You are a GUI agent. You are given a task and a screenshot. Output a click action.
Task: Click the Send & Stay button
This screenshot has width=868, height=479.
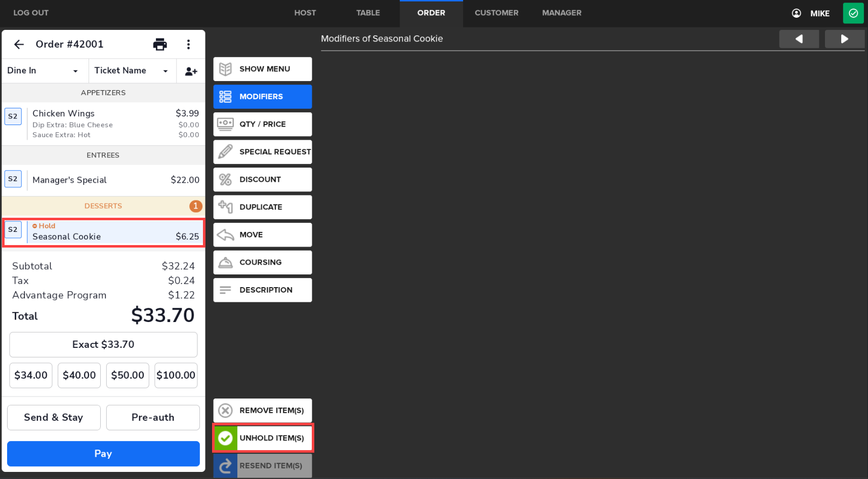tap(54, 418)
